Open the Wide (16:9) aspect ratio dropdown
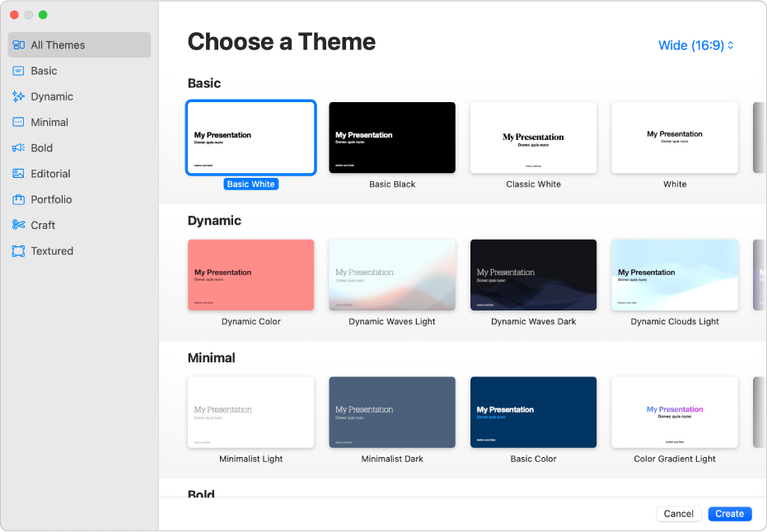Viewport: 767px width, 532px height. (695, 45)
